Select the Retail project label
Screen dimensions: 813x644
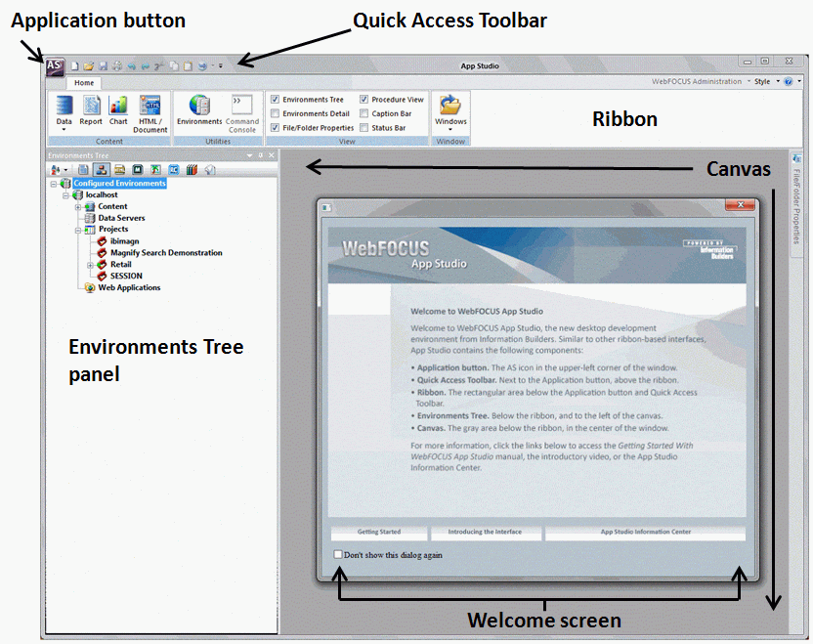tap(121, 264)
